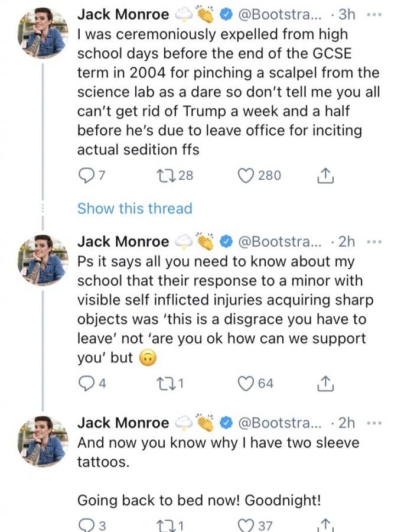
Task: Open the tweet text about two sleeve tattoos
Action: [219, 452]
